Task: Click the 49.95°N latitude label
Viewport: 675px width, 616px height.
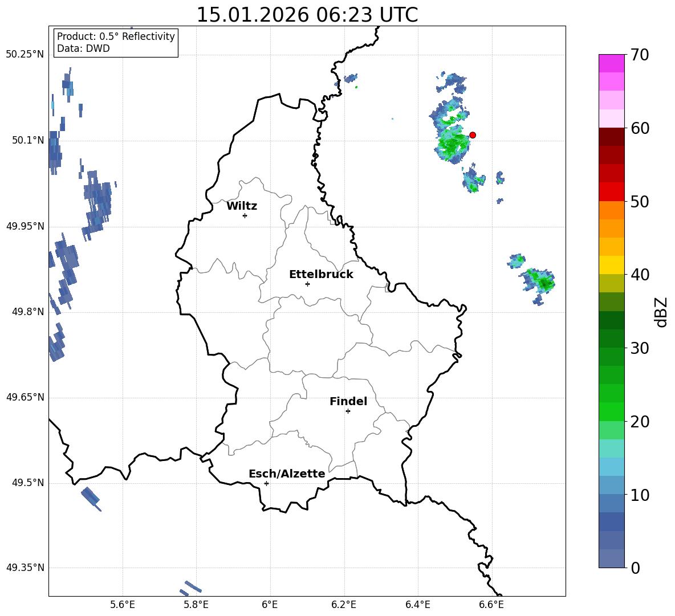Action: pyautogui.click(x=25, y=226)
